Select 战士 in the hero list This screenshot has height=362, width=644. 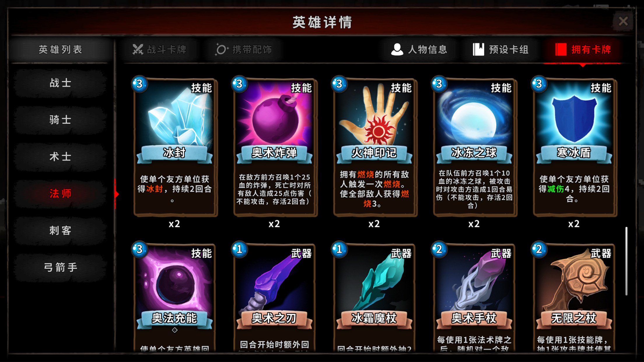(60, 83)
